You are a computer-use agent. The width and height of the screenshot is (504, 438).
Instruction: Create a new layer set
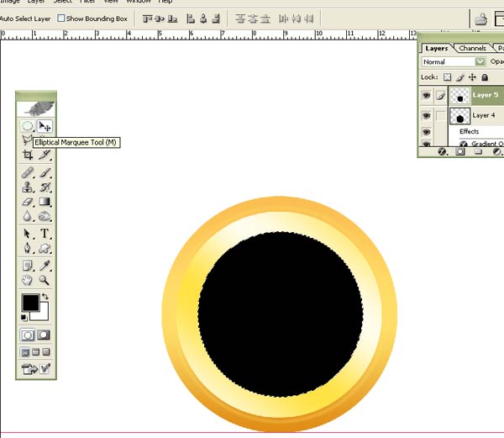pyautogui.click(x=478, y=151)
